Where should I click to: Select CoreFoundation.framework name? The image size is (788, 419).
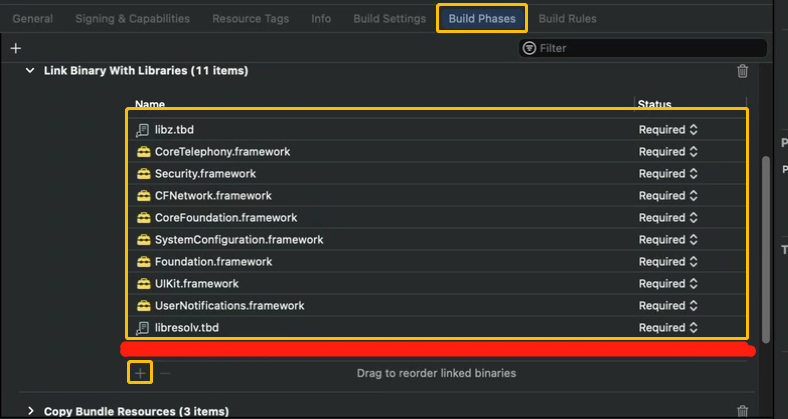(x=226, y=218)
